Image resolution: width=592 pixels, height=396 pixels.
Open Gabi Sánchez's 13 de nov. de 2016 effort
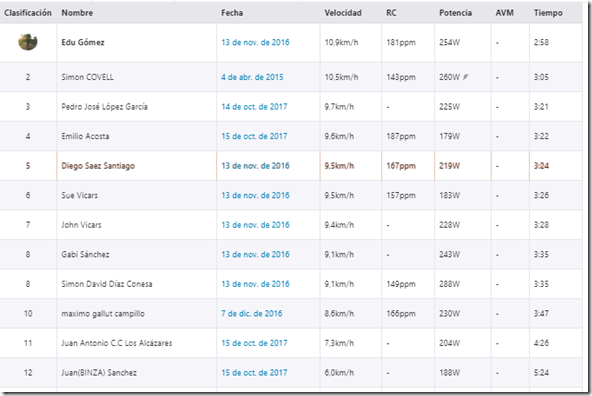255,254
